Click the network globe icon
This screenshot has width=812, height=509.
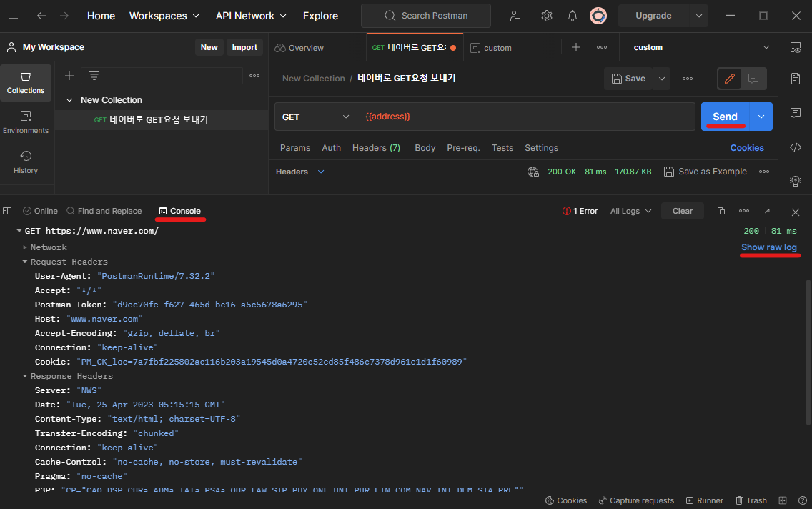point(533,172)
